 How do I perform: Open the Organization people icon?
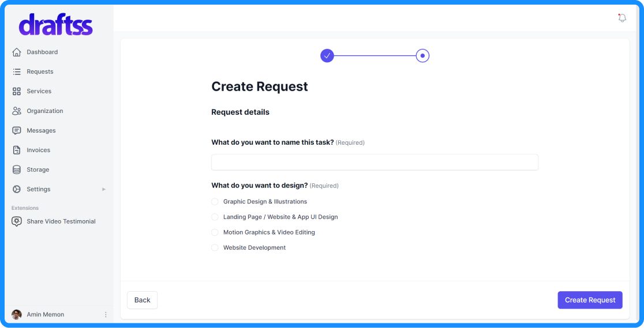(x=17, y=111)
